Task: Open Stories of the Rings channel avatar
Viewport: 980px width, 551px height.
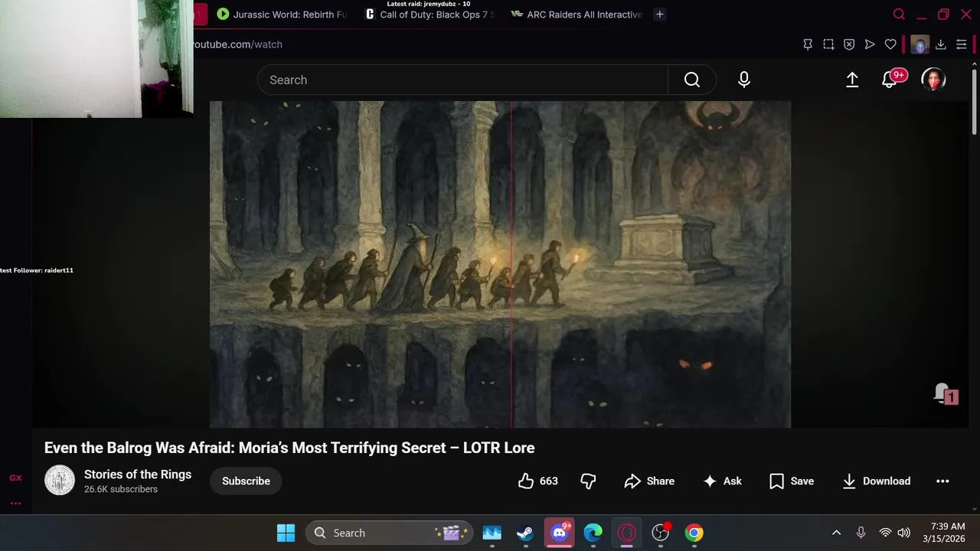Action: point(60,481)
